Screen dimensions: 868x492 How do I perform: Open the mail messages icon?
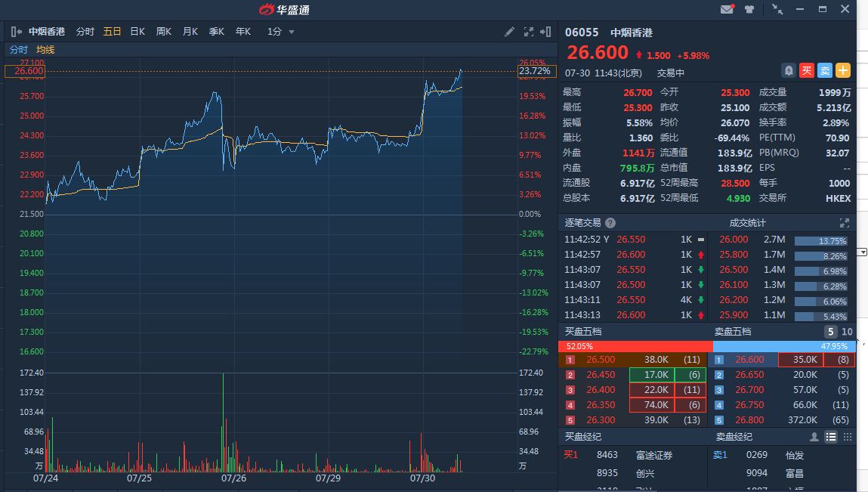coord(727,9)
